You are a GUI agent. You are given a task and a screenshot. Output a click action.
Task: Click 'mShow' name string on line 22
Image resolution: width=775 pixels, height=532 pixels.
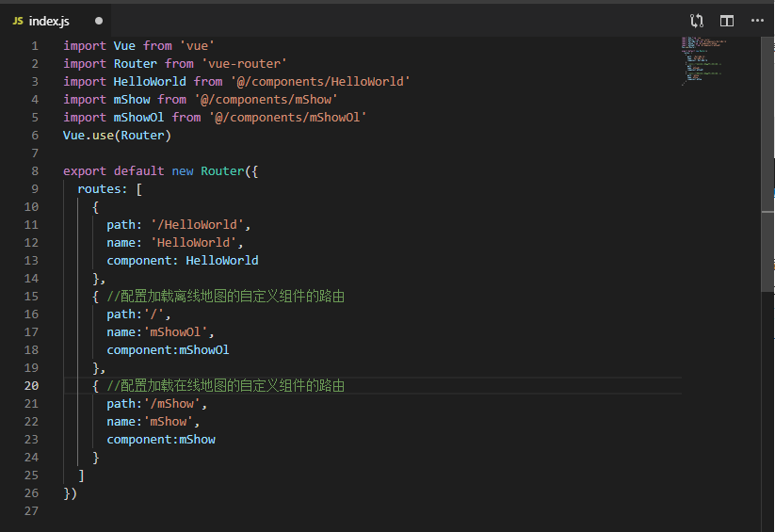tap(168, 422)
